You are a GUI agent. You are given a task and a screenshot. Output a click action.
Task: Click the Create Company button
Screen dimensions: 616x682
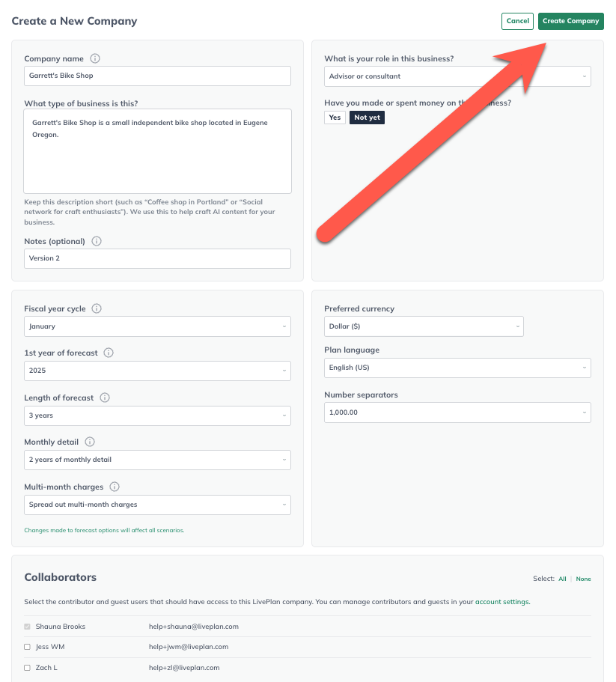pyautogui.click(x=570, y=21)
